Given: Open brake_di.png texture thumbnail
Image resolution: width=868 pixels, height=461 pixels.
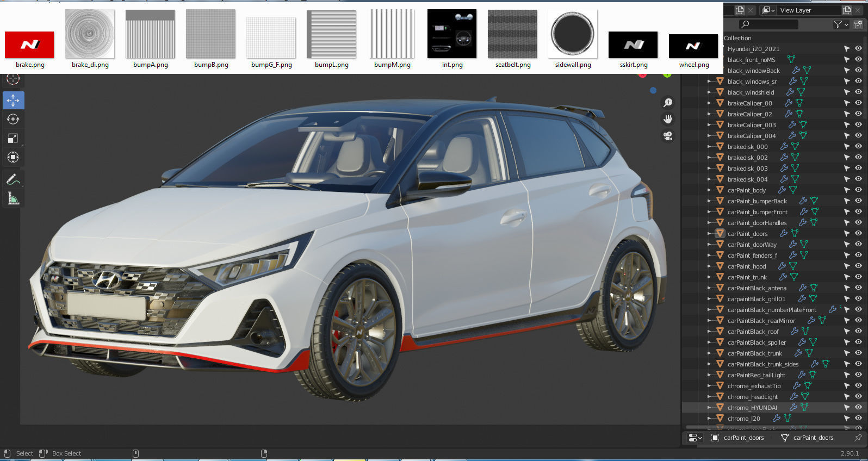Looking at the screenshot, I should point(90,34).
